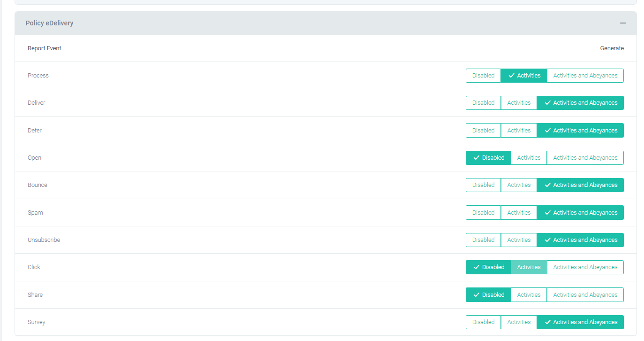Disable the Process event
This screenshot has height=341, width=644.
pos(483,75)
